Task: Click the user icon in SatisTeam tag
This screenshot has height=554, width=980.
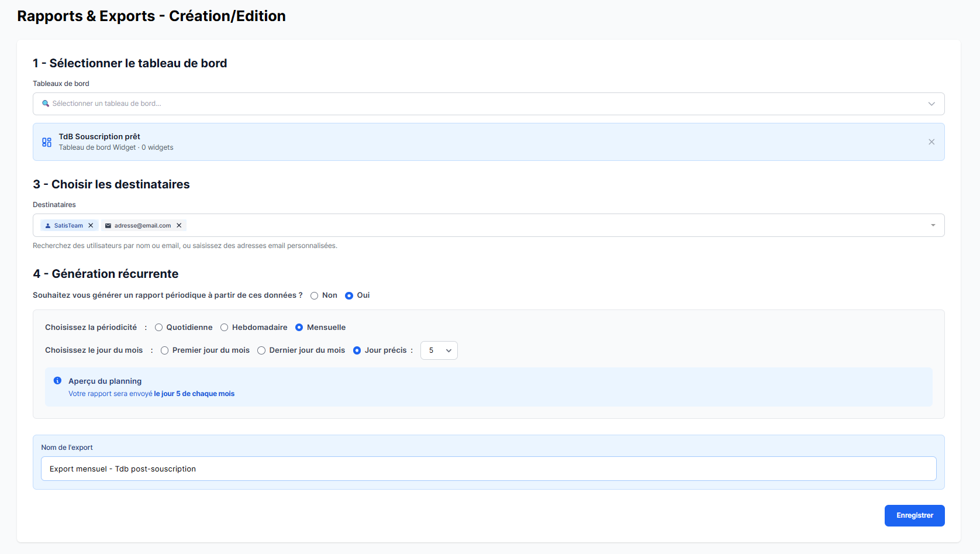Action: click(48, 226)
